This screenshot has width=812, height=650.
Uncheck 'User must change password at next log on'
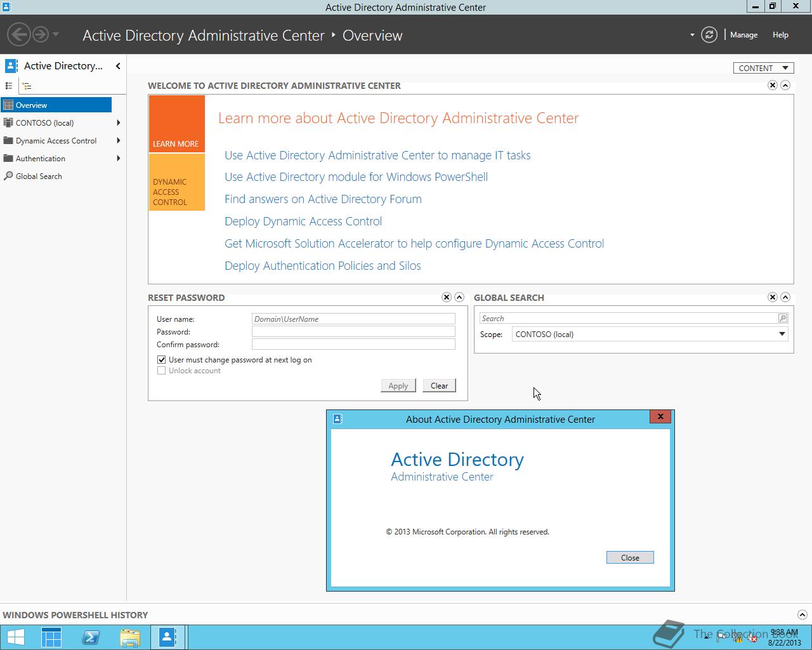[x=161, y=359]
